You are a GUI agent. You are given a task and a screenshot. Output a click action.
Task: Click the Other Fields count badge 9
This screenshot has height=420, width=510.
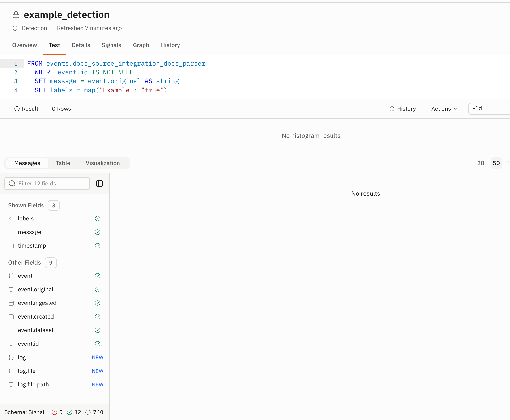pyautogui.click(x=51, y=263)
